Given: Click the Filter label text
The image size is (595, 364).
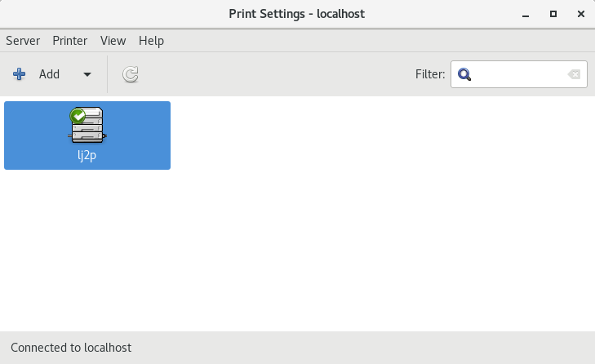Looking at the screenshot, I should (430, 74).
